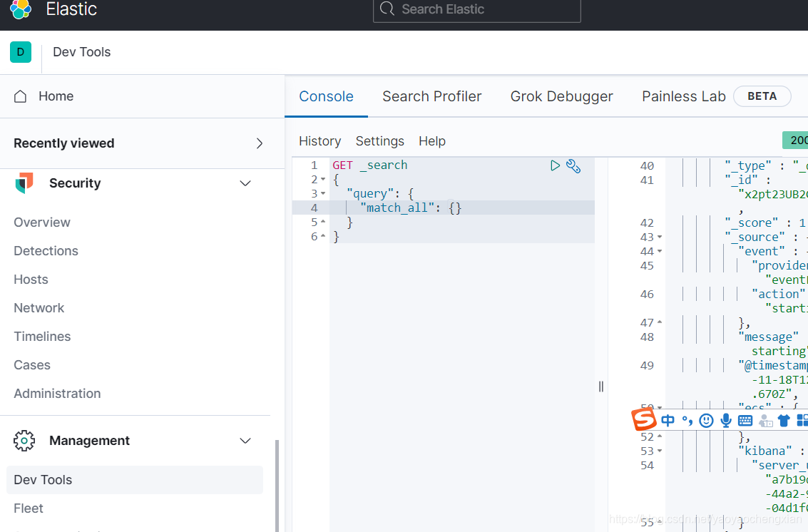808x532 pixels.
Task: Click the Elastic logo icon
Action: coord(21,9)
